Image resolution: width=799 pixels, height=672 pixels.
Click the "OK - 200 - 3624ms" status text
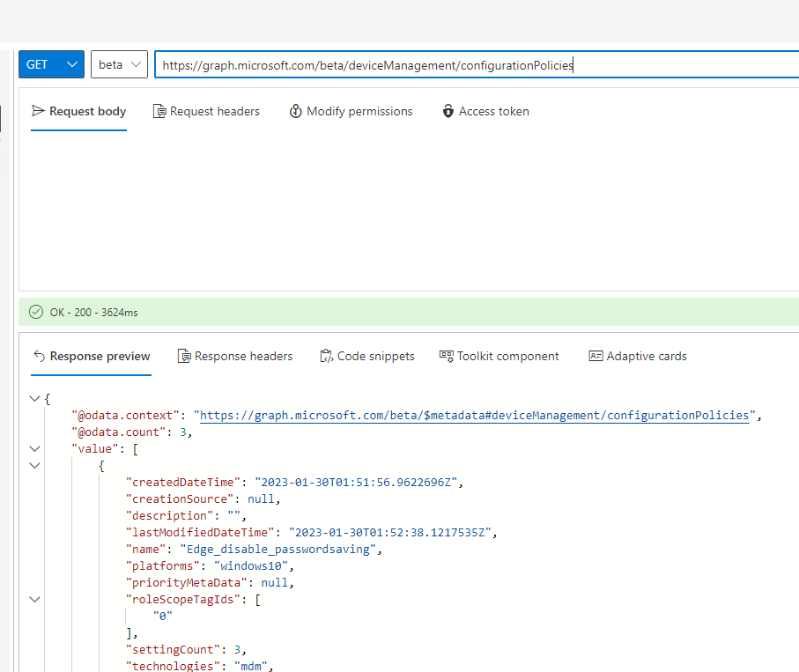(x=93, y=313)
